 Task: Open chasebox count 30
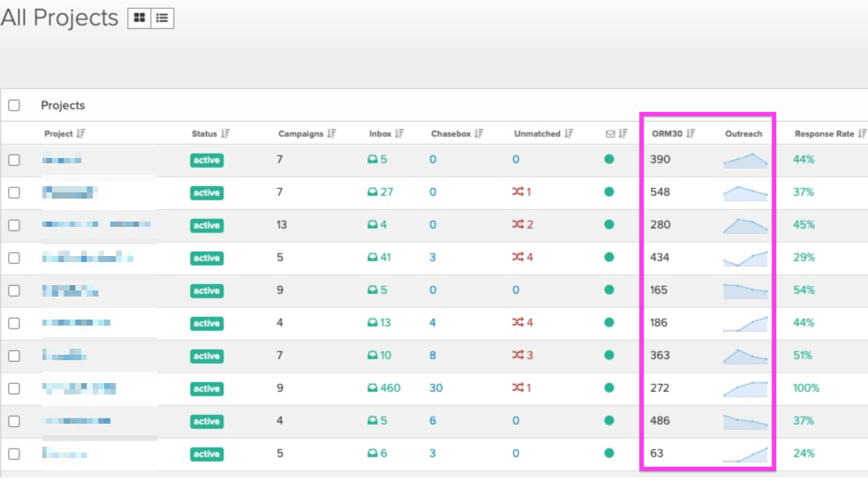click(x=435, y=388)
